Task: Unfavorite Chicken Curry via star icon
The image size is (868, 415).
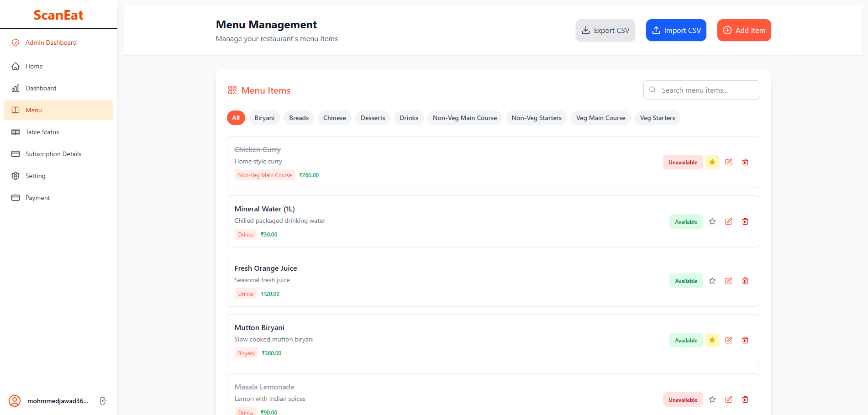Action: (x=712, y=162)
